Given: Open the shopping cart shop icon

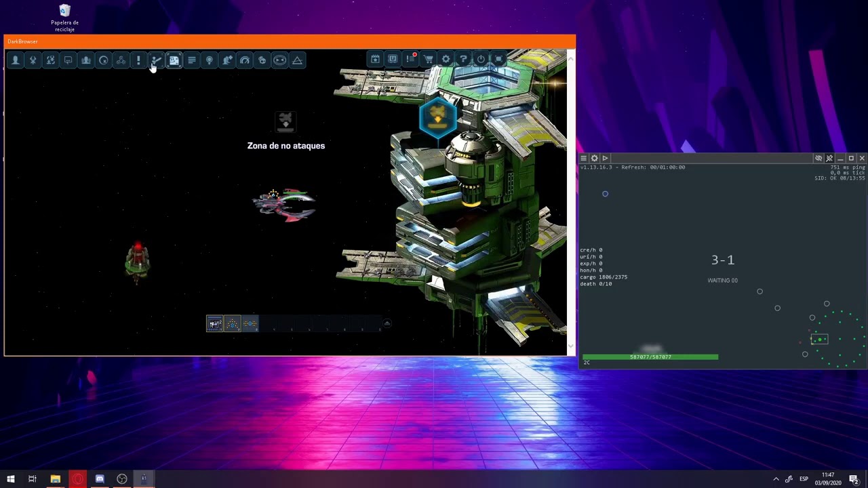Looking at the screenshot, I should 428,59.
